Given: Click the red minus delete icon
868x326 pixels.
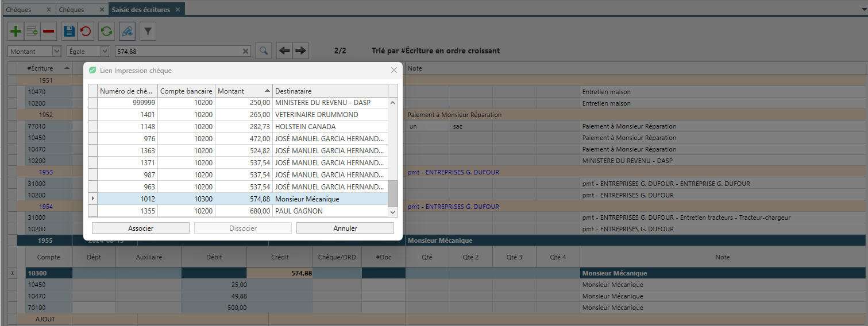Looking at the screenshot, I should pyautogui.click(x=48, y=31).
